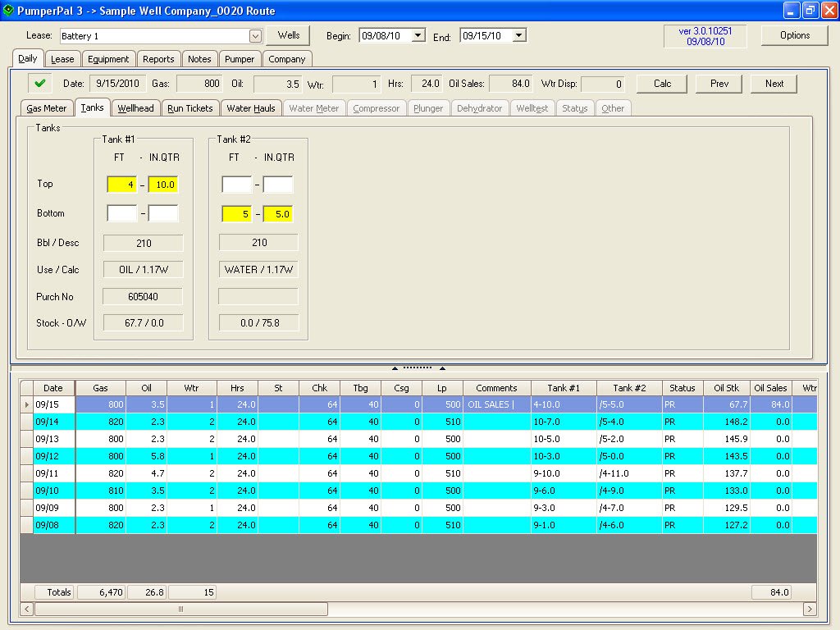Click the Oil Sales field showing 84.0
Image resolution: width=840 pixels, height=630 pixels.
click(x=511, y=84)
